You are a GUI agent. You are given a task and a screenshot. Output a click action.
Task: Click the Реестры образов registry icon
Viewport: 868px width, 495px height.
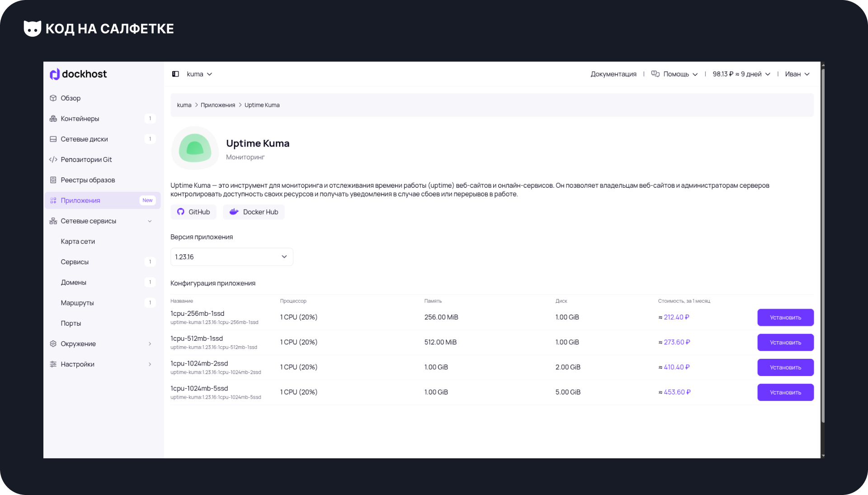[53, 180]
